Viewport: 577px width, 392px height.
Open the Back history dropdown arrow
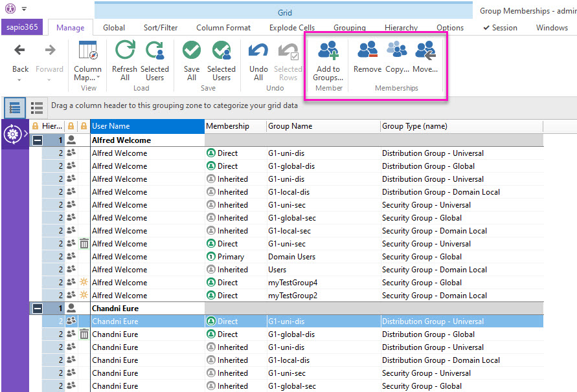pyautogui.click(x=20, y=80)
